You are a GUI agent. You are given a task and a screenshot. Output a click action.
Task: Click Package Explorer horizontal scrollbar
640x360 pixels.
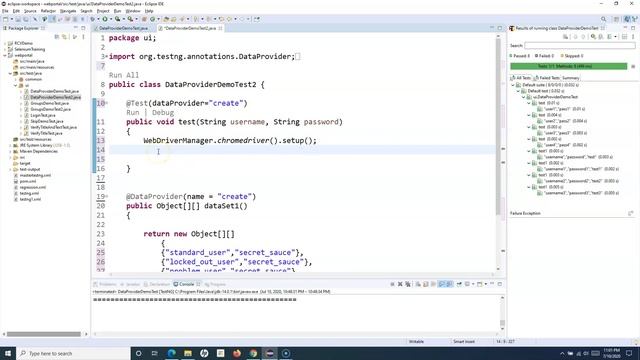[44, 334]
